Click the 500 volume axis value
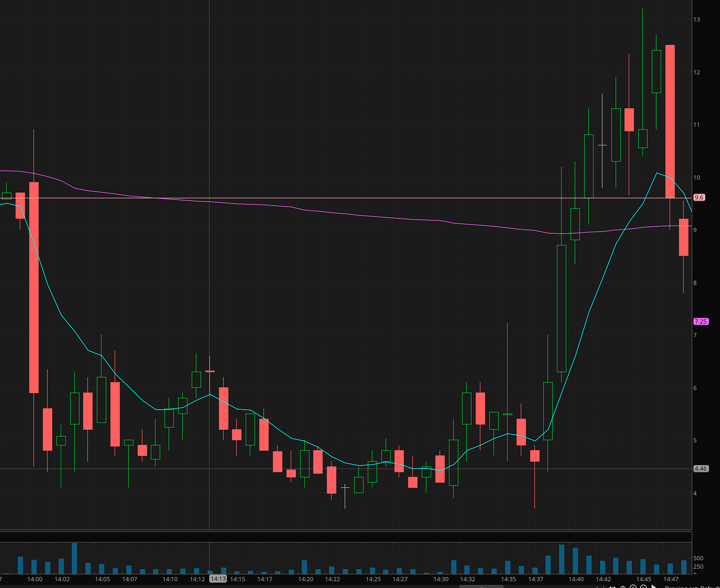 (x=699, y=558)
